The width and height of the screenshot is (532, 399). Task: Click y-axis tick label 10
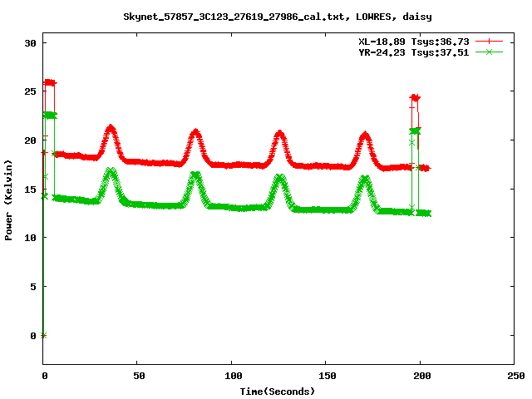point(30,238)
